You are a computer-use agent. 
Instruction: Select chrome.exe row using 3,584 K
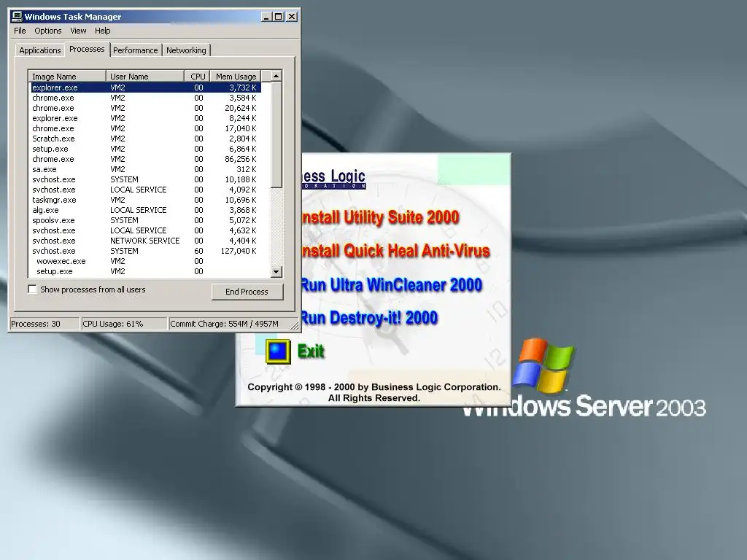(145, 98)
